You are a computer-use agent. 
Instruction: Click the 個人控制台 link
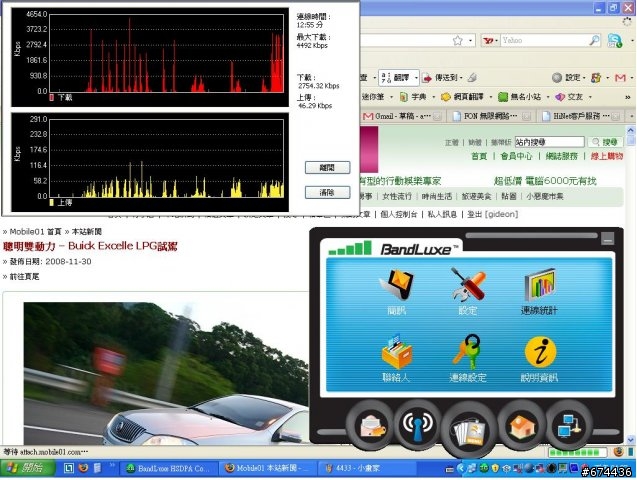tap(399, 214)
